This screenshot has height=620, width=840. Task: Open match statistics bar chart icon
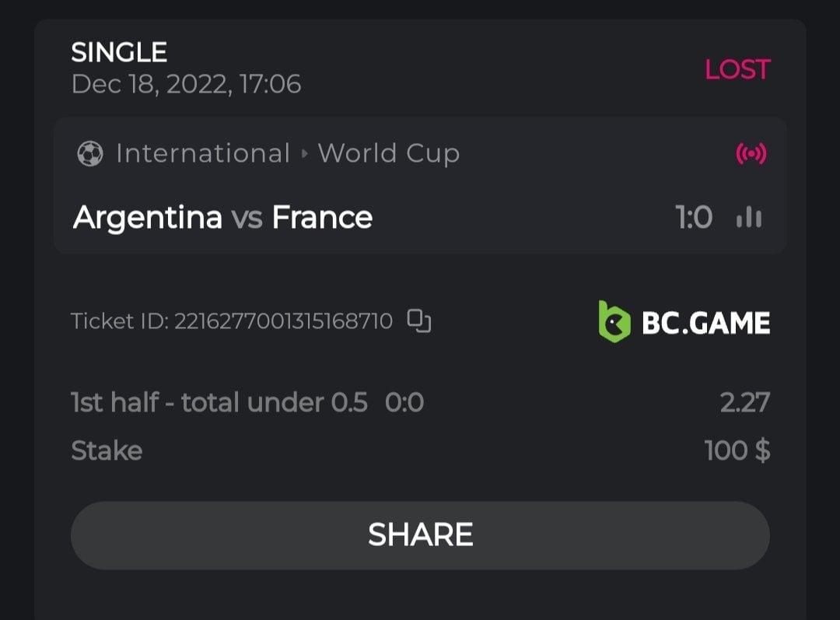pyautogui.click(x=749, y=218)
